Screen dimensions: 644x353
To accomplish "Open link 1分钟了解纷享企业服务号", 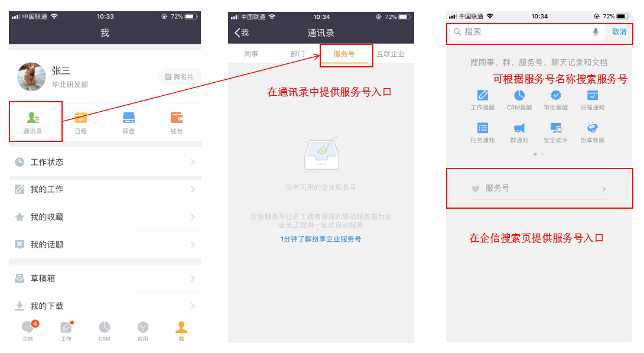I will [x=321, y=239].
